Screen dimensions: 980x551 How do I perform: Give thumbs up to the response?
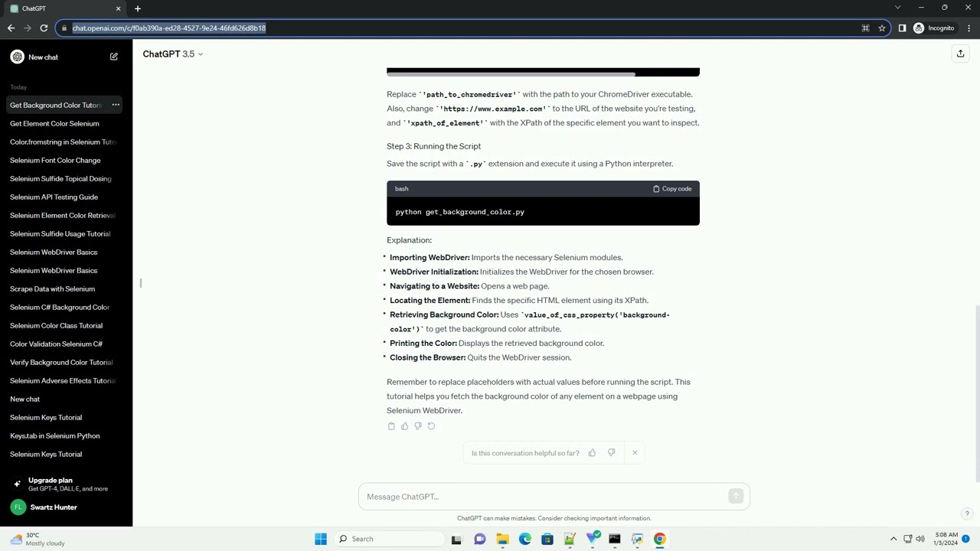point(404,426)
